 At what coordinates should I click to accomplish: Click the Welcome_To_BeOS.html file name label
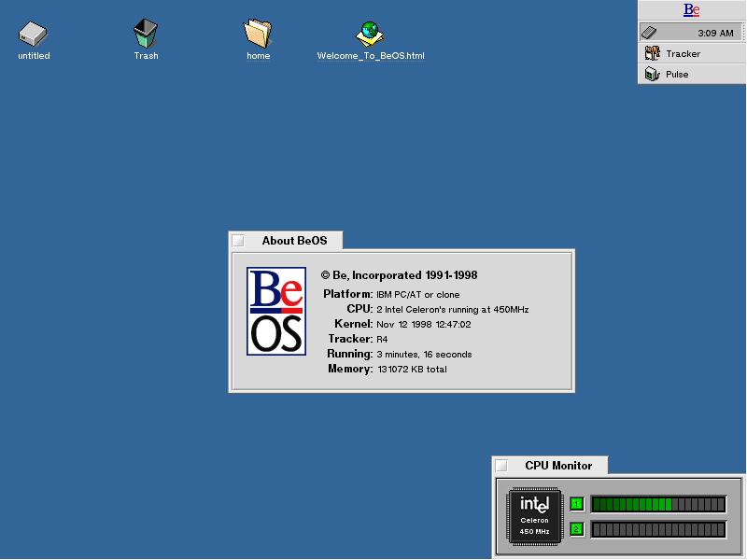click(x=371, y=56)
